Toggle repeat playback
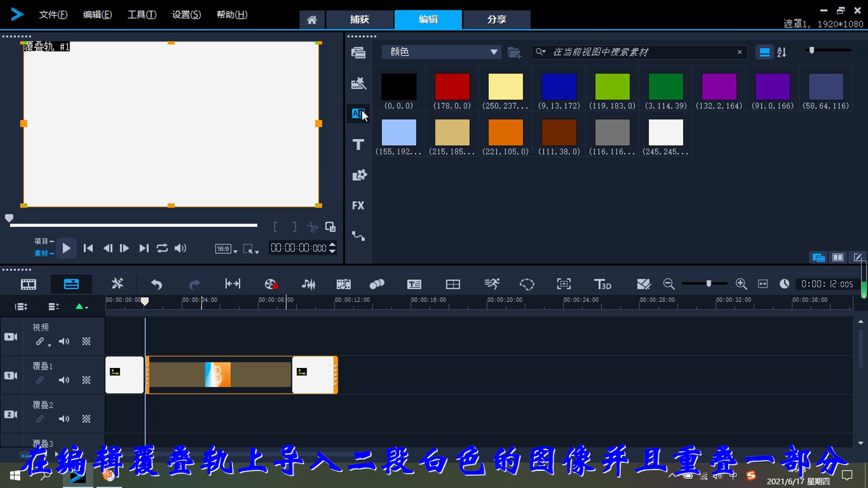868x488 pixels. 162,248
